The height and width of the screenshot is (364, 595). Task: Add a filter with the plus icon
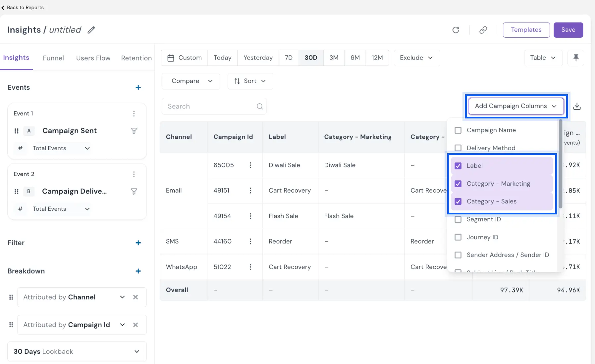click(x=138, y=243)
